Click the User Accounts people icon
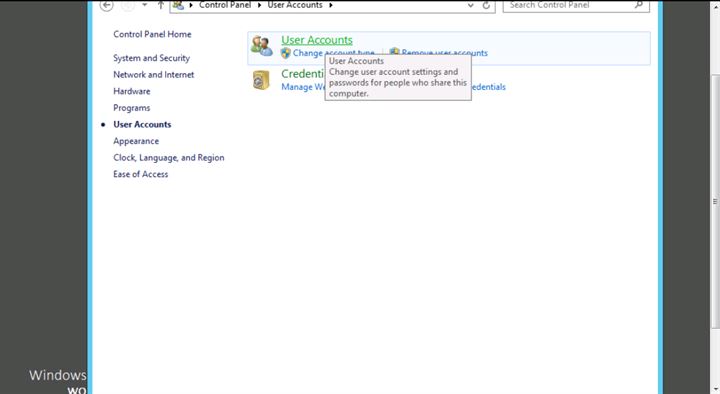The image size is (720, 394). [x=262, y=46]
